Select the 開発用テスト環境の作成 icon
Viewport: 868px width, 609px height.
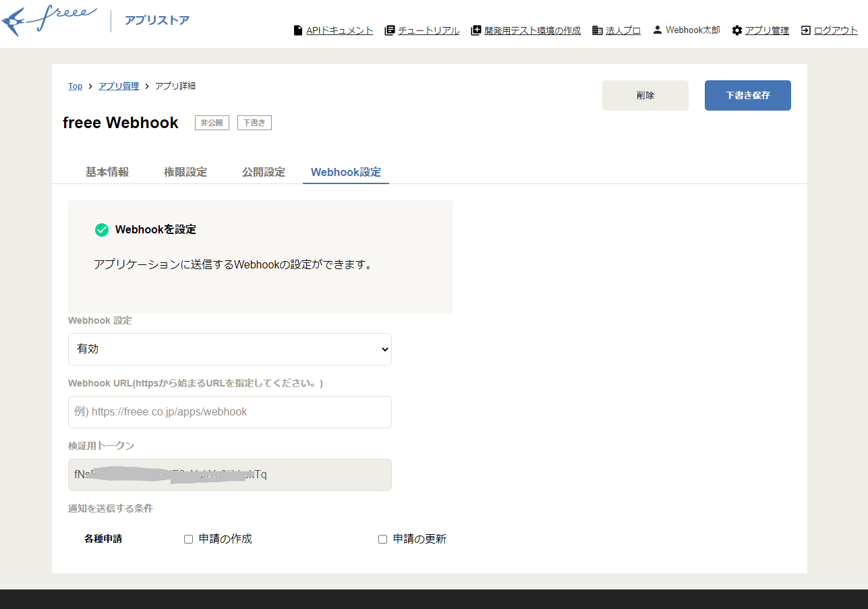pyautogui.click(x=475, y=30)
